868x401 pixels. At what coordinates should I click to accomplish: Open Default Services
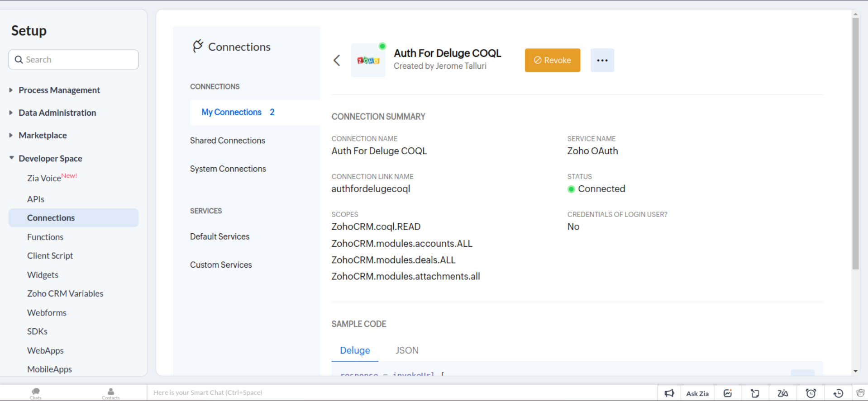coord(219,236)
